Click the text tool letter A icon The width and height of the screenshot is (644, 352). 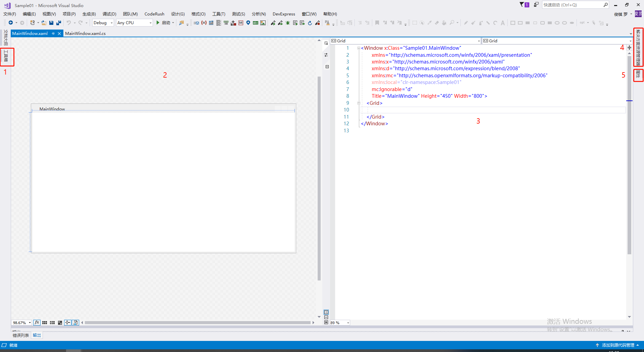tap(503, 23)
